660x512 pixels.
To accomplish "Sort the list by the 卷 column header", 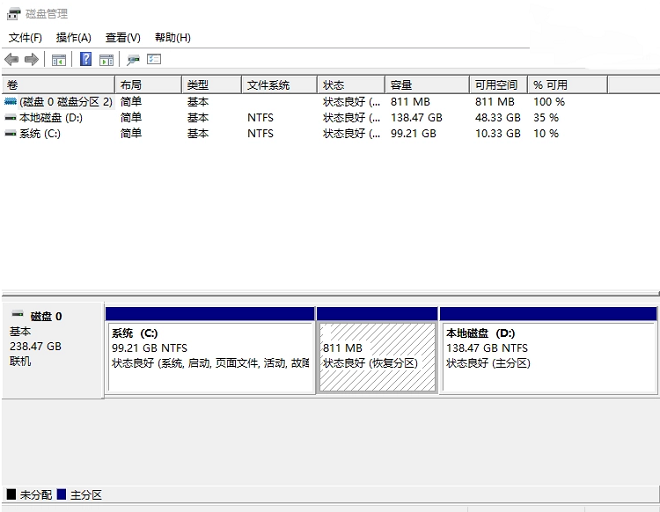I will pyautogui.click(x=58, y=85).
